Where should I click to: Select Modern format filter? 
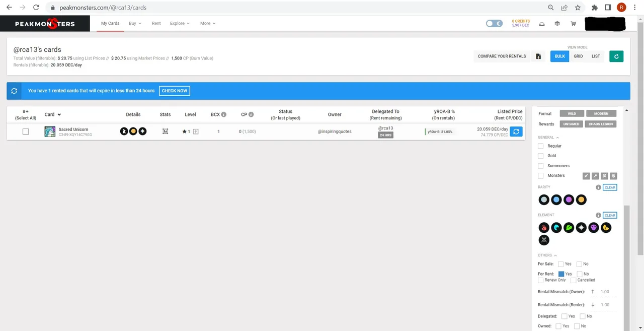tap(601, 114)
